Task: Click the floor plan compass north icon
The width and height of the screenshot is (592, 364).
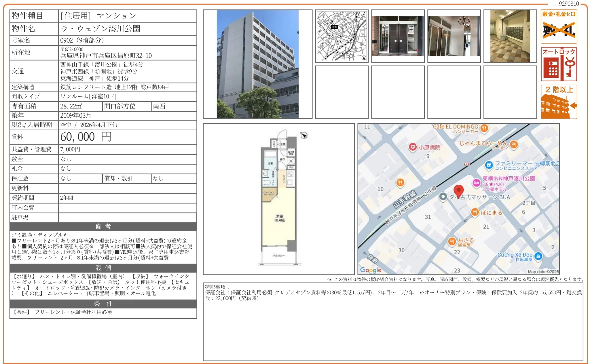Action: tap(304, 135)
